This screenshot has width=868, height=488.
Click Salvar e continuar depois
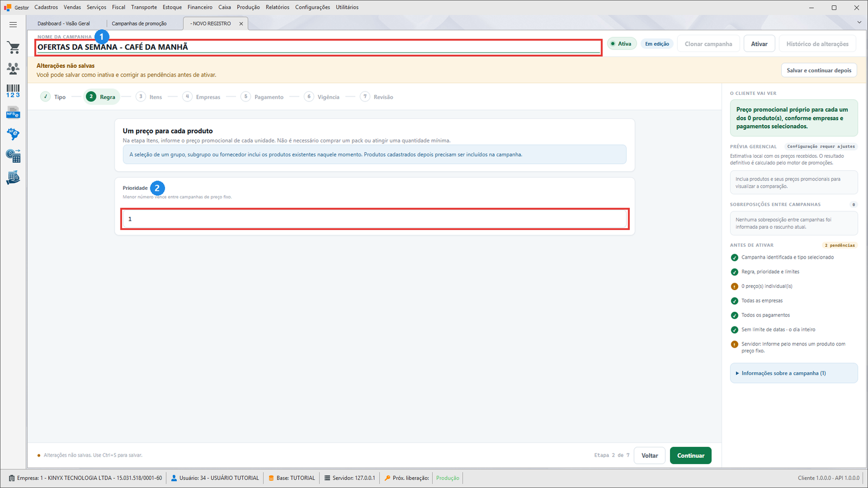(819, 70)
